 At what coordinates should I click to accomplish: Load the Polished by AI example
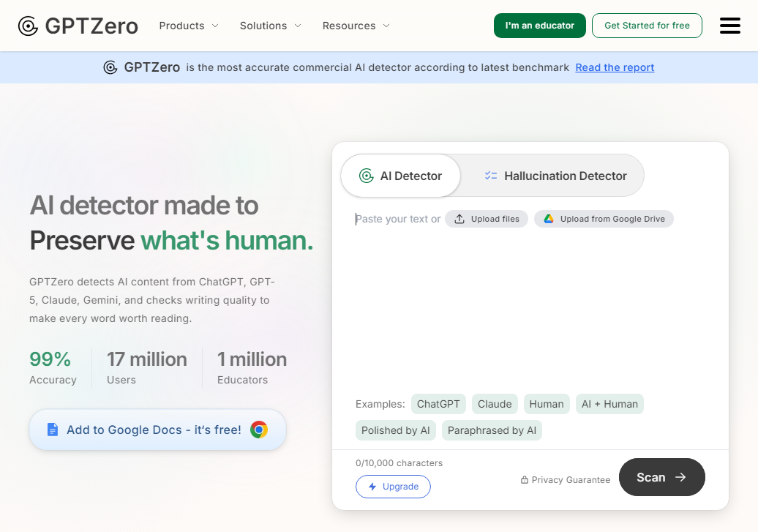pos(395,430)
